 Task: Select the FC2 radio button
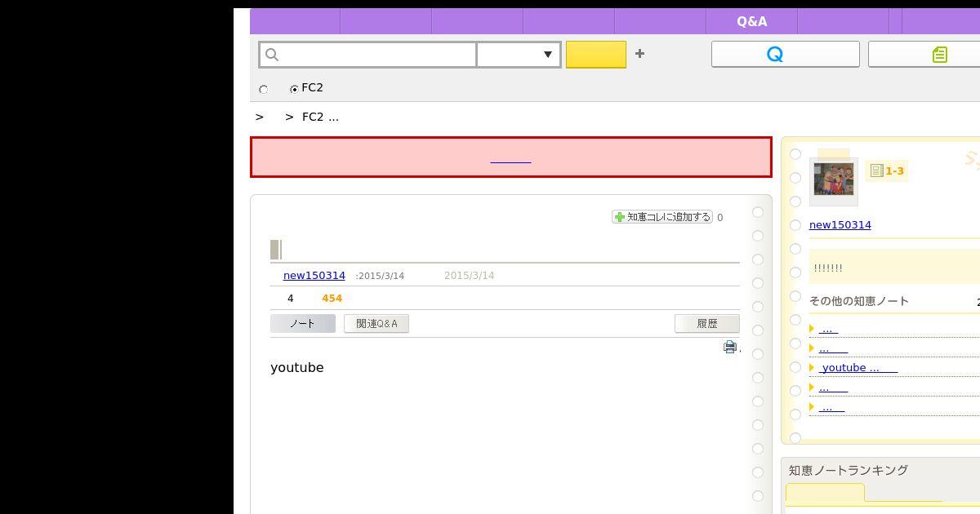(294, 89)
